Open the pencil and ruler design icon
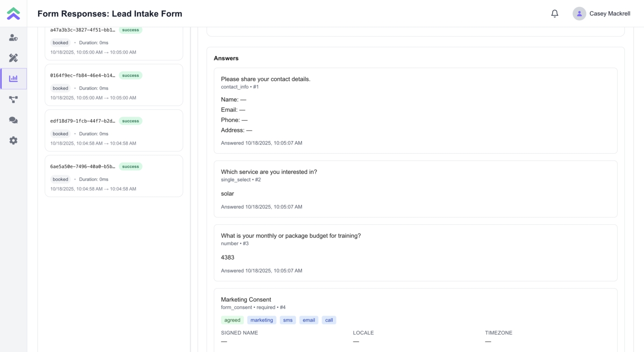Screen dimensions: 644x352 (13, 58)
